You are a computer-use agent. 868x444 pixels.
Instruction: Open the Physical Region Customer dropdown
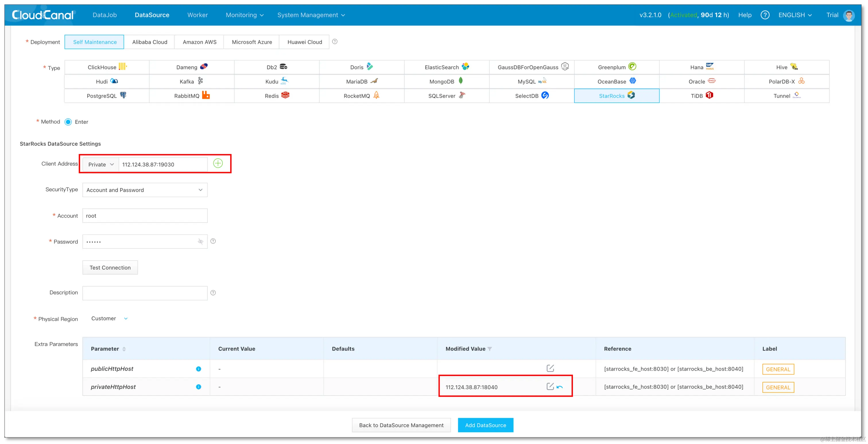click(x=109, y=318)
